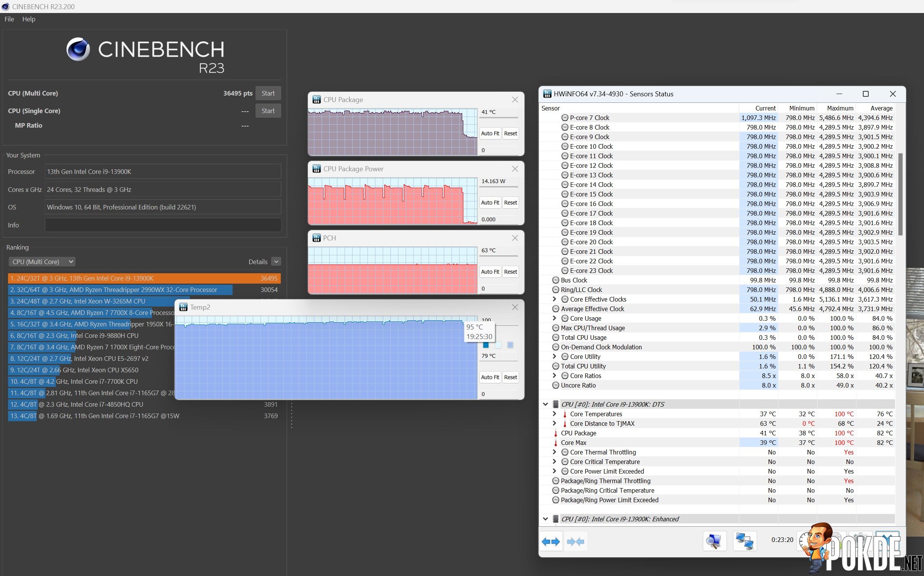This screenshot has width=924, height=576.
Task: Open the Details dropdown arrow in Ranking
Action: point(276,262)
